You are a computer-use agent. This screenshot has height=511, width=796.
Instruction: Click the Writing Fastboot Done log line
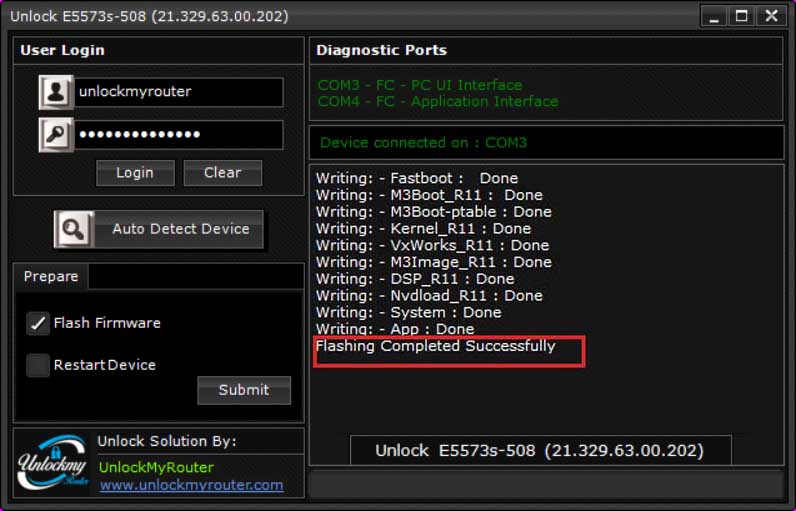click(417, 178)
